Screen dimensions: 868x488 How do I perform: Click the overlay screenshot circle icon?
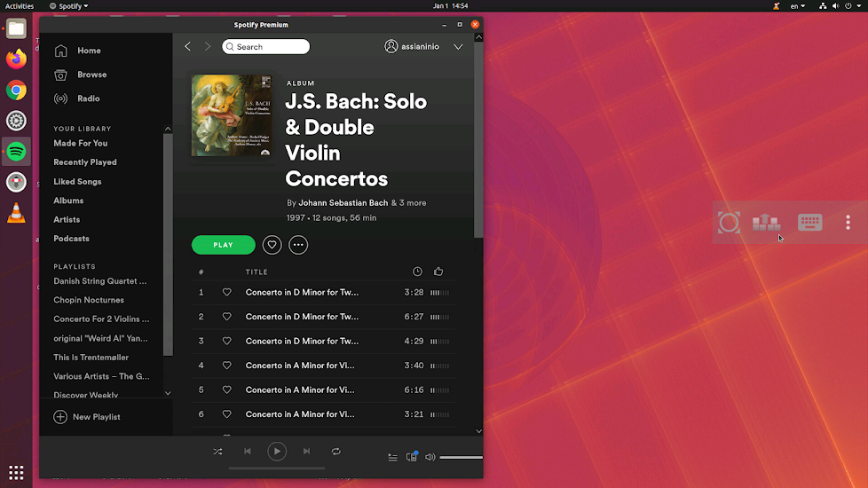coord(729,223)
